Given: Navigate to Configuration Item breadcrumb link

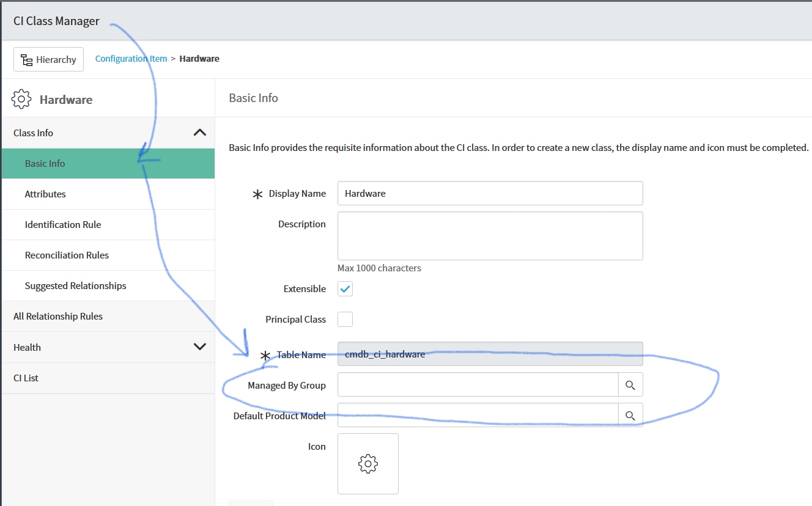Looking at the screenshot, I should coord(131,58).
